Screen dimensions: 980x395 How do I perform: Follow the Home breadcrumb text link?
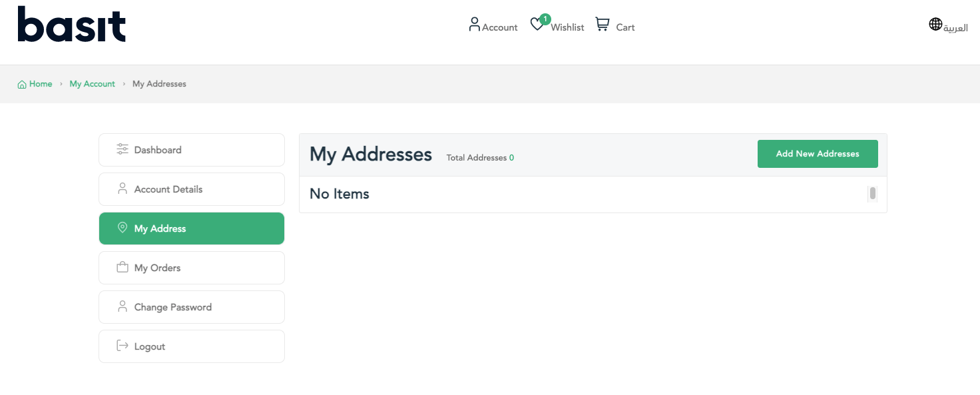41,84
